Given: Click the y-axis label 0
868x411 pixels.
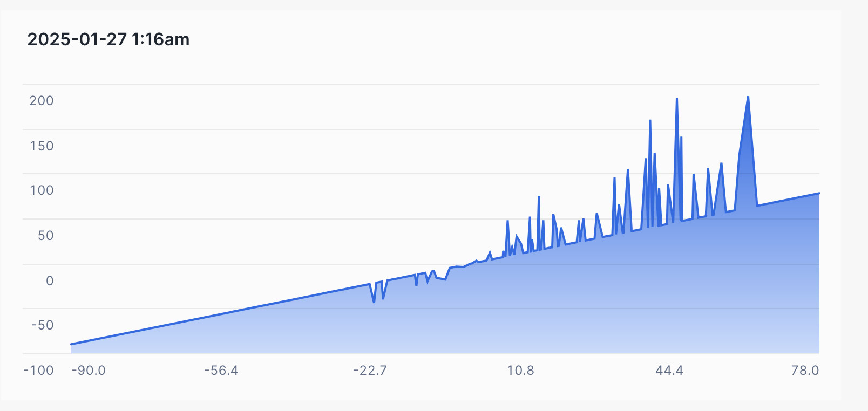Looking at the screenshot, I should click(50, 281).
